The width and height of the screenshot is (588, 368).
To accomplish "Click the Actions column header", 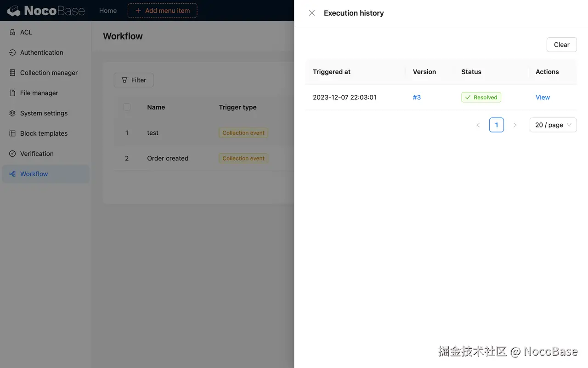I will click(x=547, y=72).
